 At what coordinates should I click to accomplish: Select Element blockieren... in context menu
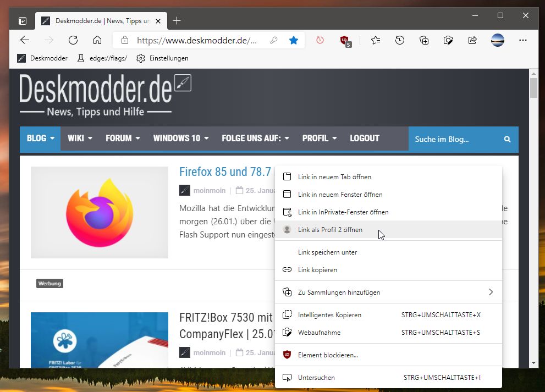point(389,355)
